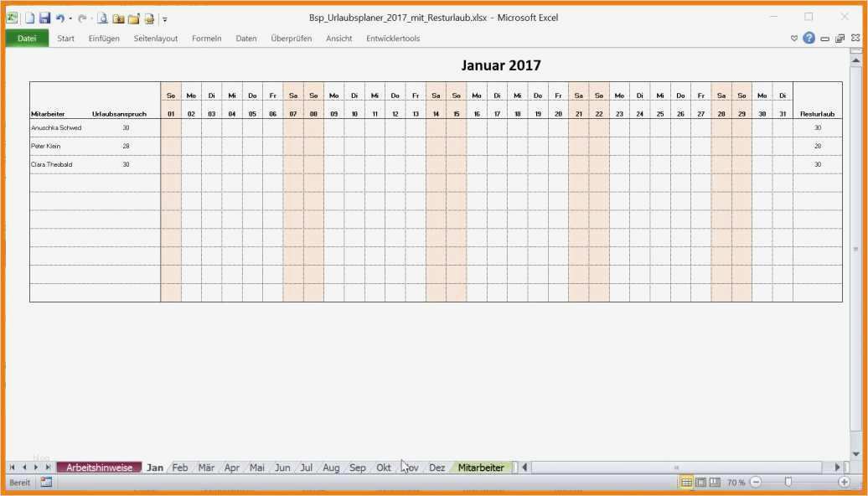
Task: Click the horizontal scrollbar right arrow
Action: coord(838,468)
